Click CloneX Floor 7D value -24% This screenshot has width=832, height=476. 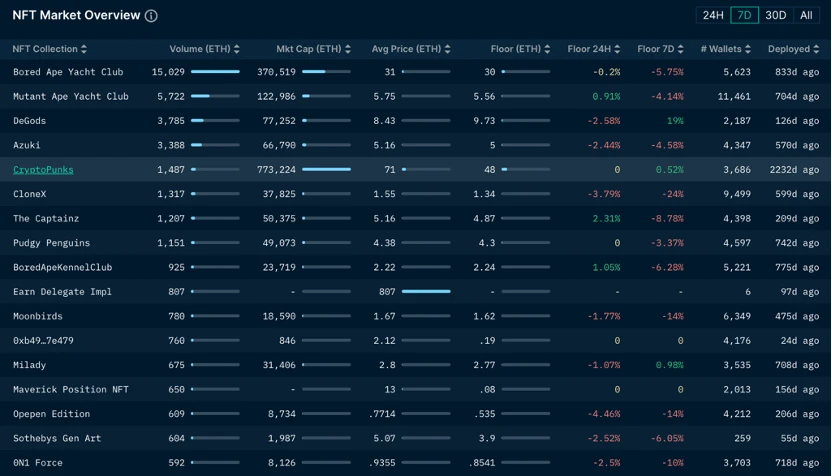coord(672,194)
